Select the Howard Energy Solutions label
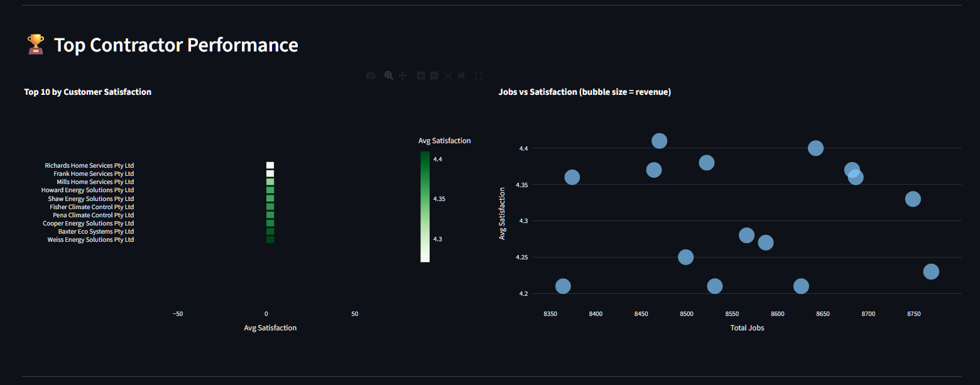The image size is (980, 385). 87,190
